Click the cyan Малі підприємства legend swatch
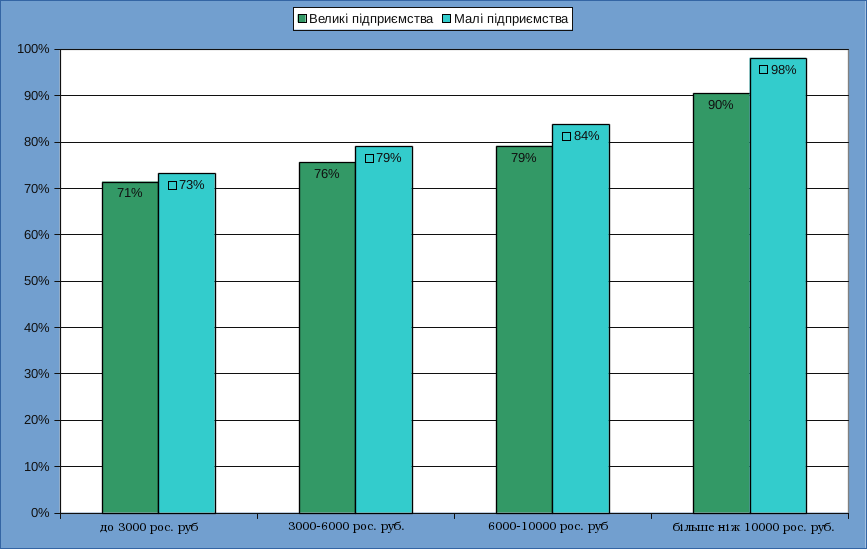Viewport: 867px width, 549px height. coord(445,19)
